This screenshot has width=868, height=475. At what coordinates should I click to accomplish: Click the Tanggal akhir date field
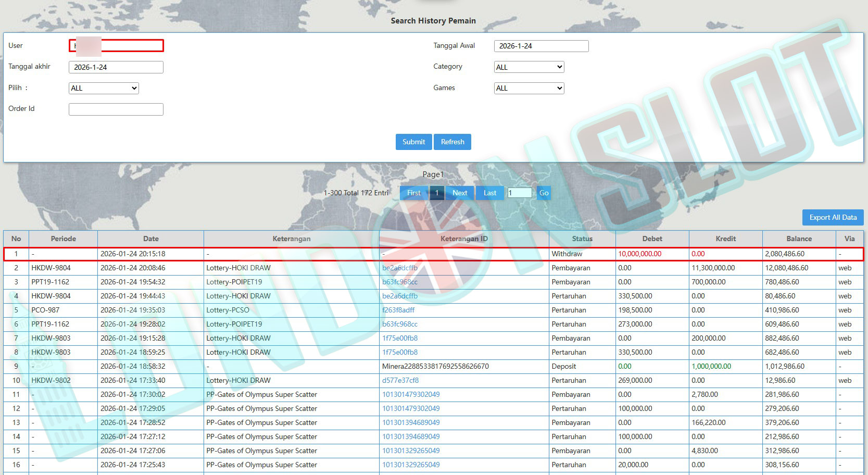pyautogui.click(x=116, y=67)
